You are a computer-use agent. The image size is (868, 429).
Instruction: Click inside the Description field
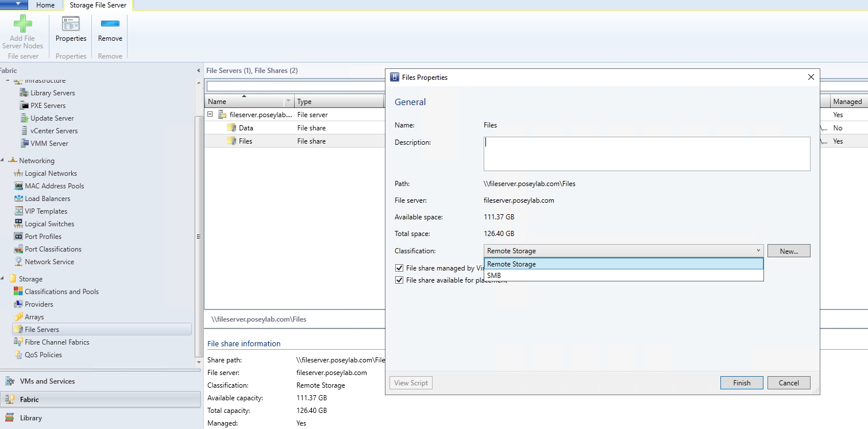coord(646,153)
